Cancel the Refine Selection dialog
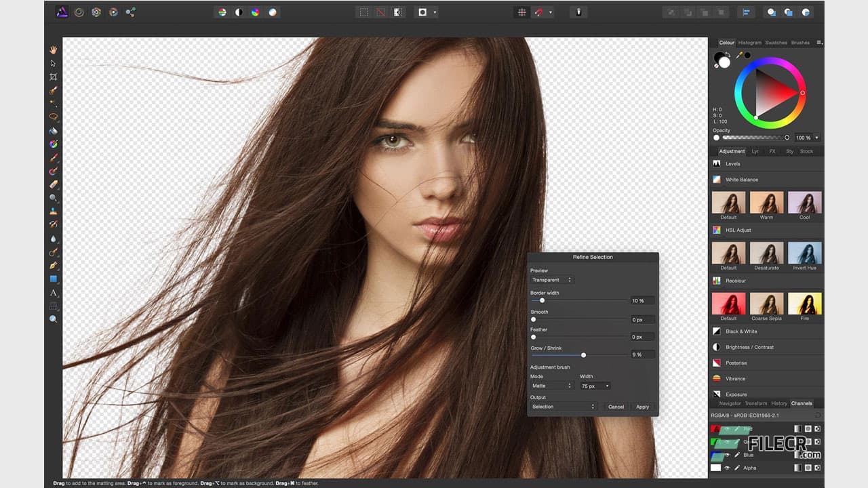The height and width of the screenshot is (488, 868). [x=616, y=407]
